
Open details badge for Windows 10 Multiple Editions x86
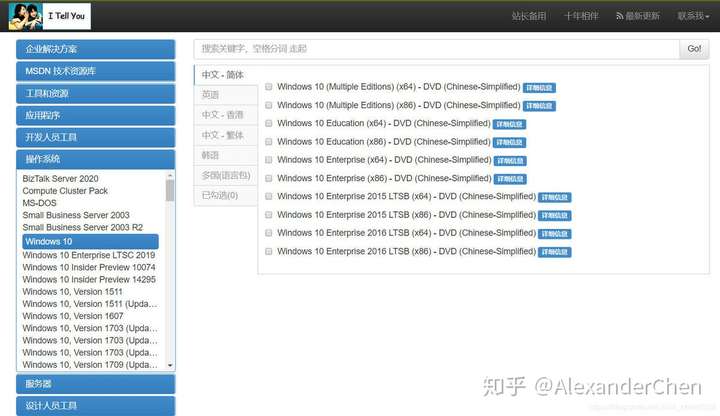[539, 106]
